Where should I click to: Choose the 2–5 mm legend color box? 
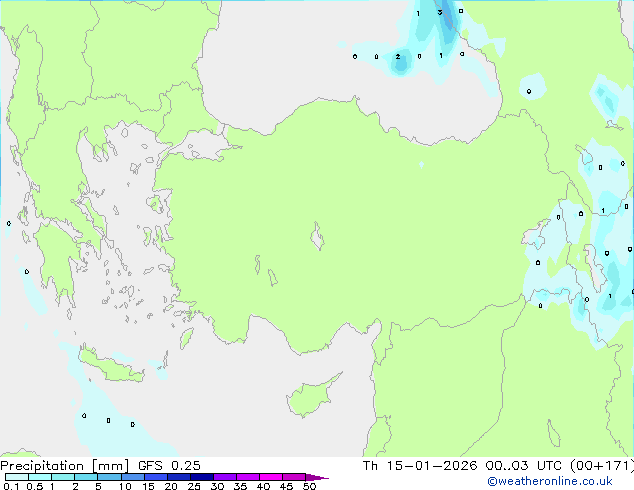86,477
